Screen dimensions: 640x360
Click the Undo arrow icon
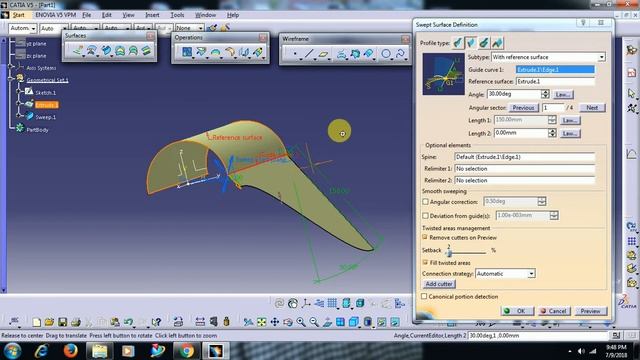pyautogui.click(x=128, y=322)
